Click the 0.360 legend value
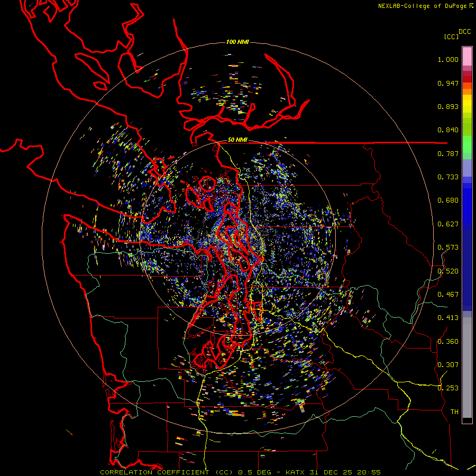Screen dimensions: 476x476 coord(448,342)
